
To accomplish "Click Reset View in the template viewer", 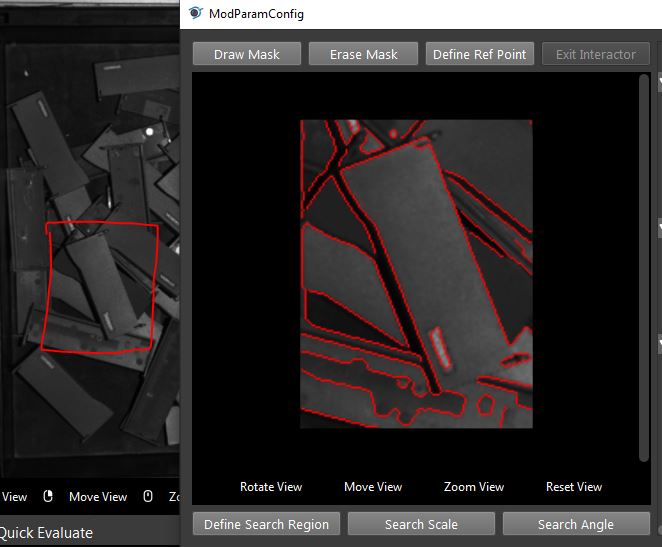I will coord(574,487).
